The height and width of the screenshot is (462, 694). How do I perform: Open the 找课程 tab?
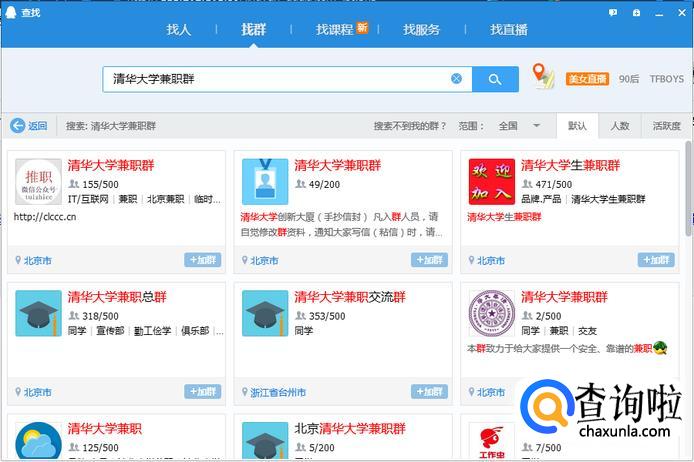tap(334, 30)
